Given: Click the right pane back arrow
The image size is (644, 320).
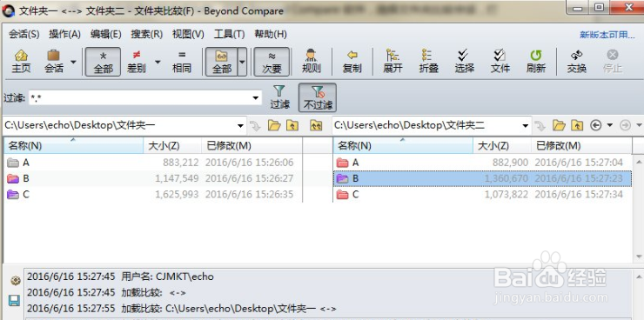Looking at the screenshot, I should pyautogui.click(x=596, y=125).
